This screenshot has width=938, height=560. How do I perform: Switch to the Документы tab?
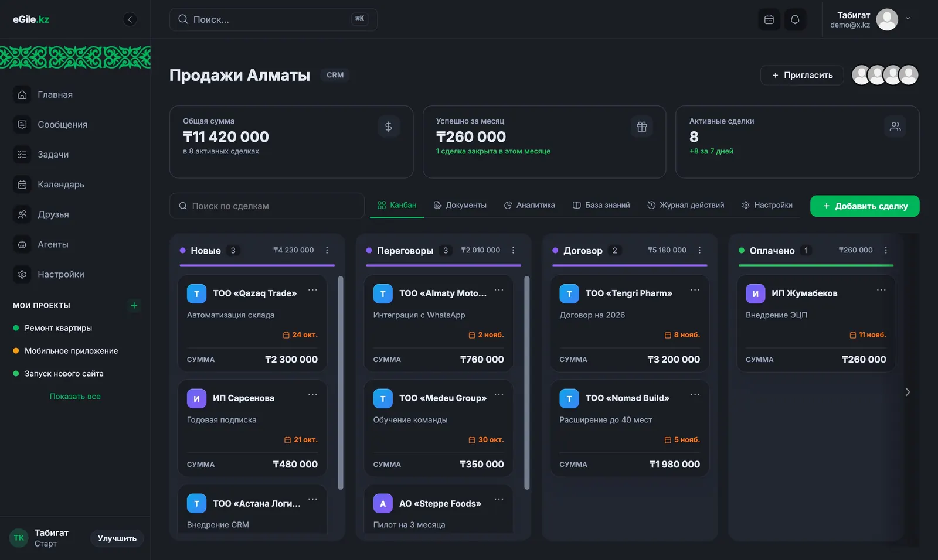click(460, 206)
